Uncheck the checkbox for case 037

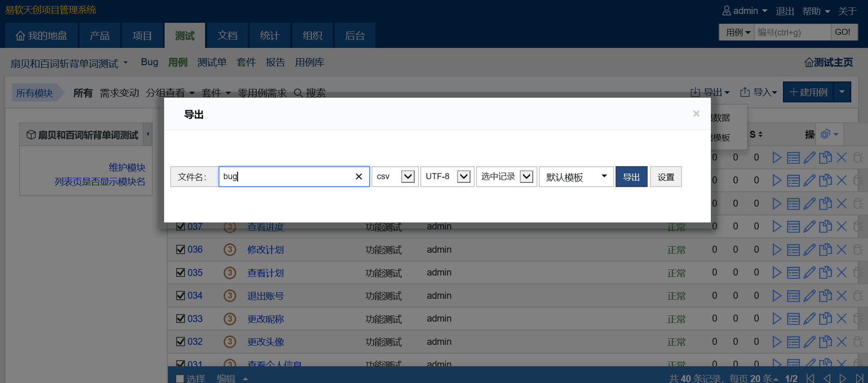coord(181,227)
